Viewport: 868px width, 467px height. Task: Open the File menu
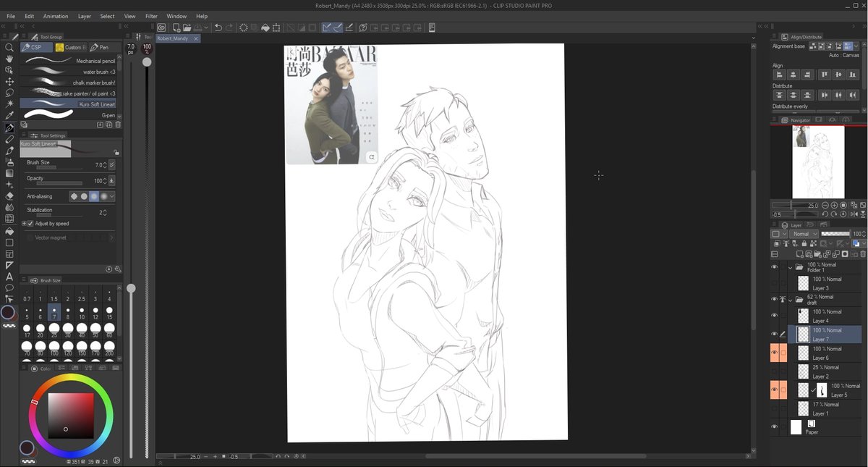(x=11, y=16)
